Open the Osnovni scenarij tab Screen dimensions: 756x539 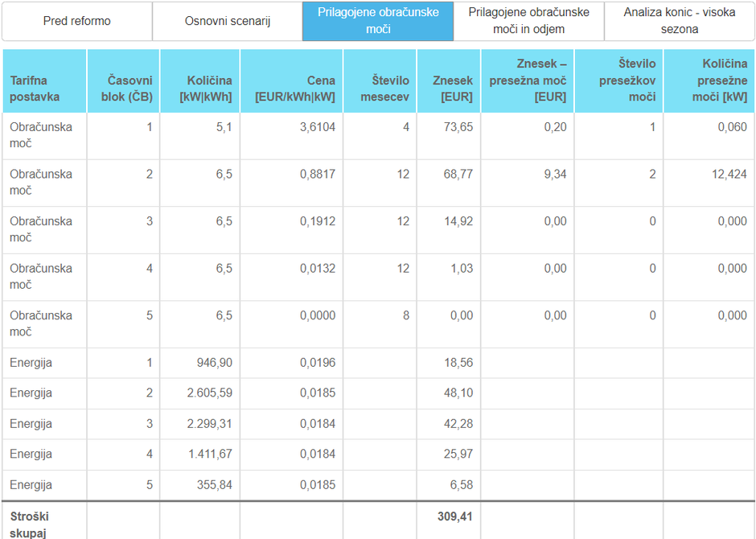click(x=228, y=21)
